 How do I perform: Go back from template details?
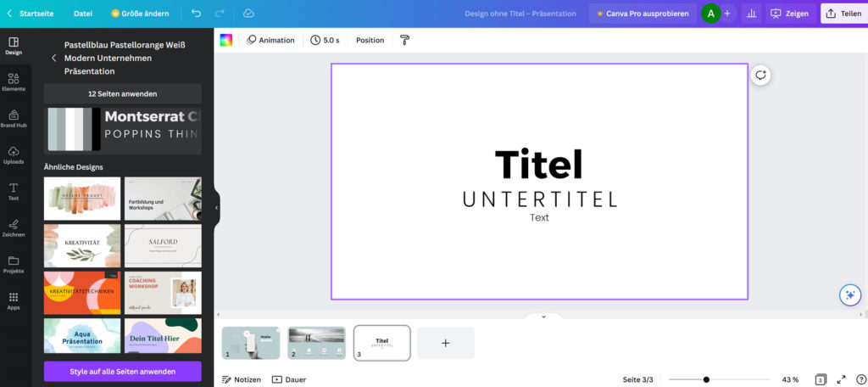54,58
